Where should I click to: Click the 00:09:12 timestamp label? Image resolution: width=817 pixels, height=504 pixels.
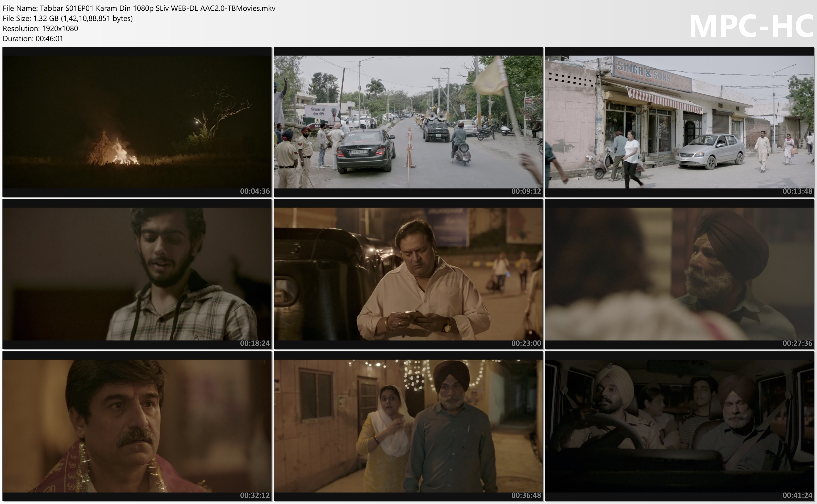click(526, 191)
